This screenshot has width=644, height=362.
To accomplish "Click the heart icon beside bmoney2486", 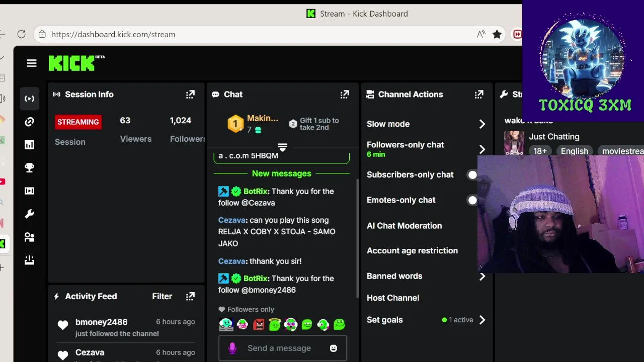I will [63, 325].
